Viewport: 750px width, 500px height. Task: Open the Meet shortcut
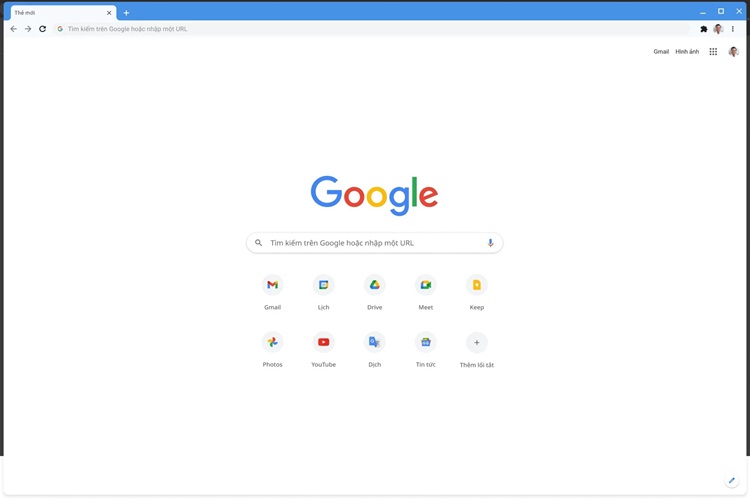coord(426,292)
